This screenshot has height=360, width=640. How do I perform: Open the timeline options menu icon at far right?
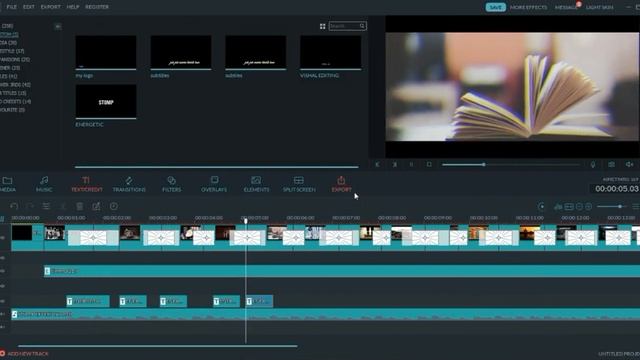point(636,207)
